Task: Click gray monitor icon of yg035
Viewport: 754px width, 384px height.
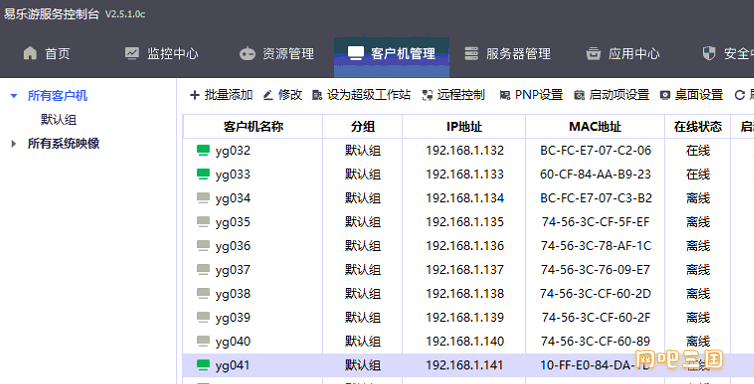Action: click(203, 222)
